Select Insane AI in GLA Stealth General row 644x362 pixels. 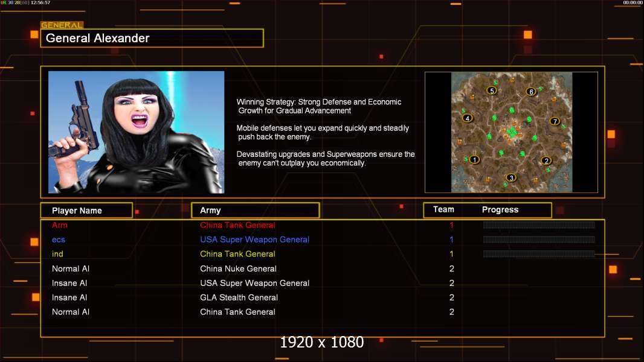[x=69, y=297]
